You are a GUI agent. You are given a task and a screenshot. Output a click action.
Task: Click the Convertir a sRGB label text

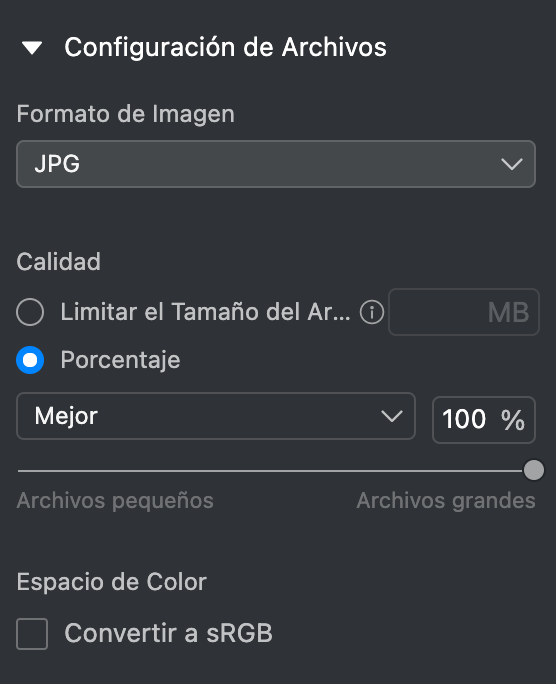168,633
